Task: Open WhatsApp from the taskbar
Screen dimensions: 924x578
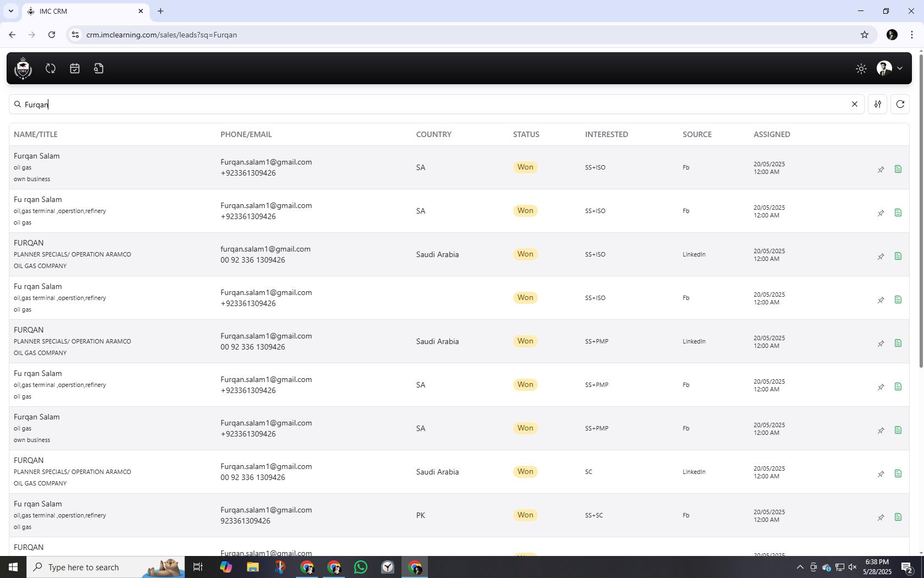Action: (361, 567)
